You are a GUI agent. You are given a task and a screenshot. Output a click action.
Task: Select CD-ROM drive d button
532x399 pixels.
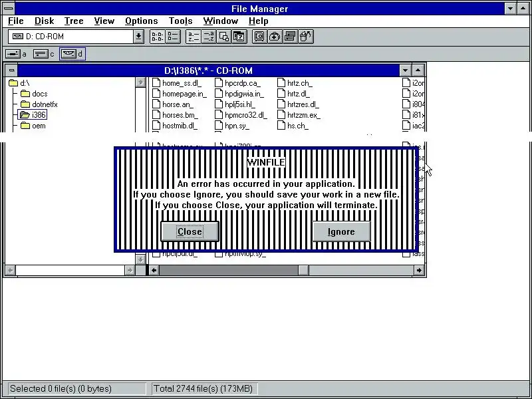coord(72,54)
